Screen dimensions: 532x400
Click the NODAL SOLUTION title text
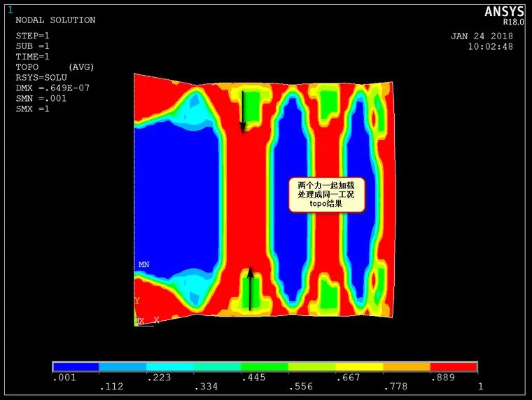(x=55, y=20)
